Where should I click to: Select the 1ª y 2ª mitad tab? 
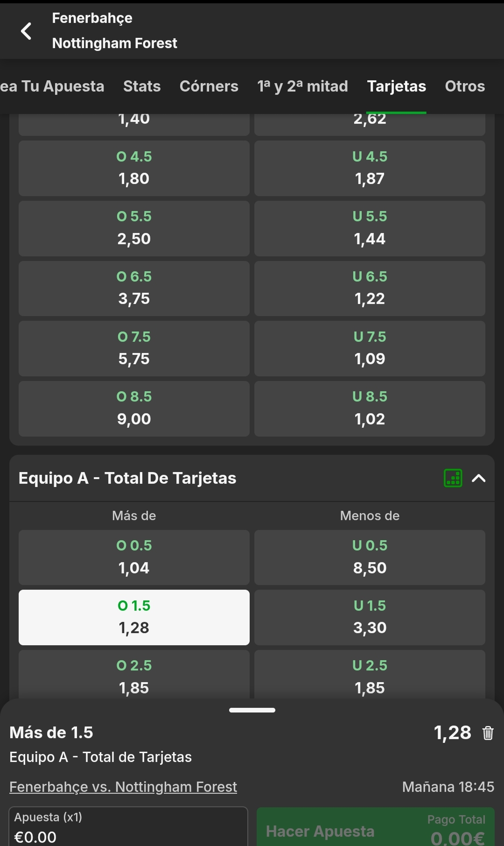pyautogui.click(x=302, y=86)
